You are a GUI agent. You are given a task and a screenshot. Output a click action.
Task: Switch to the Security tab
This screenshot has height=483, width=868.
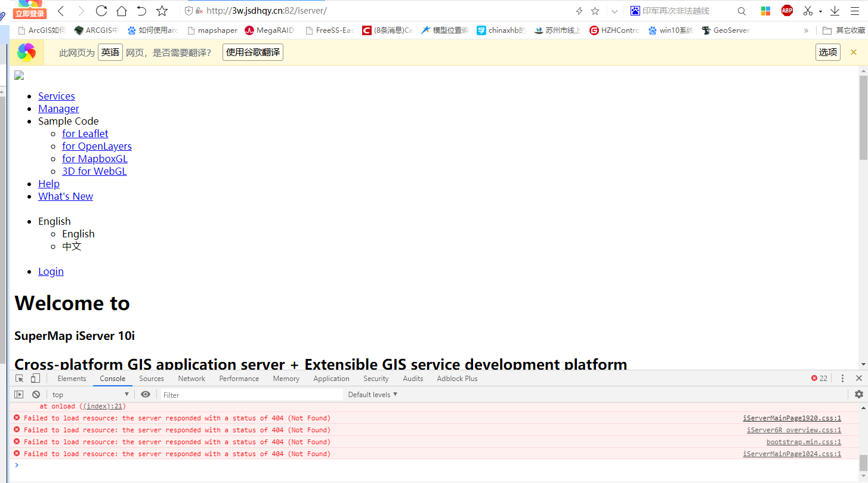tap(376, 379)
